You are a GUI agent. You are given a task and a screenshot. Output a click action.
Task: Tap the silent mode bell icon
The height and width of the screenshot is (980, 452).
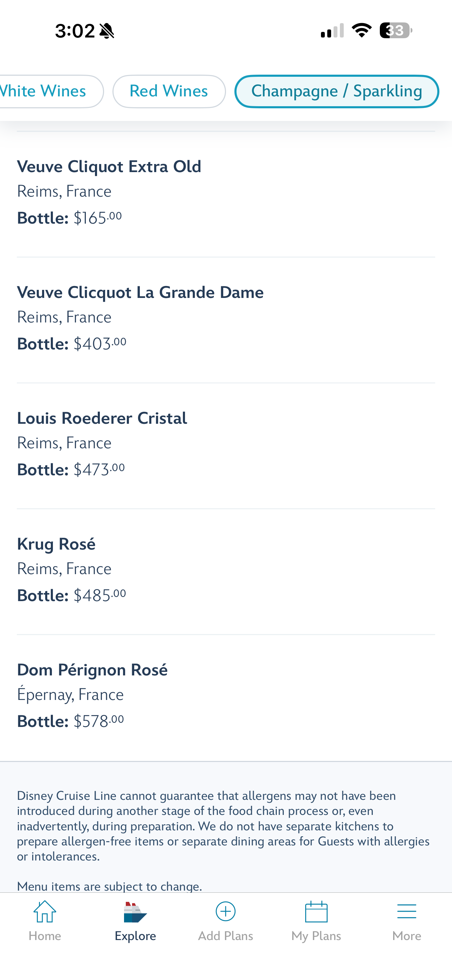click(x=107, y=31)
